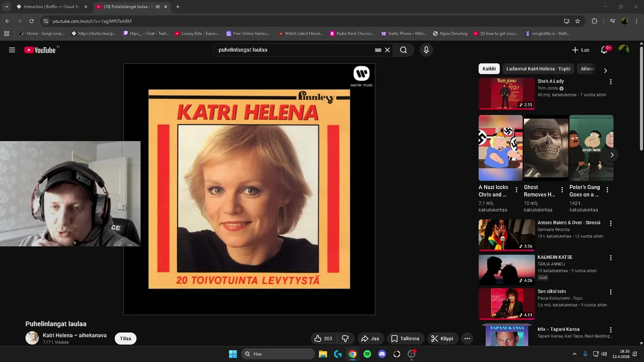Open Sen siksi tein thumbnail

point(507,304)
